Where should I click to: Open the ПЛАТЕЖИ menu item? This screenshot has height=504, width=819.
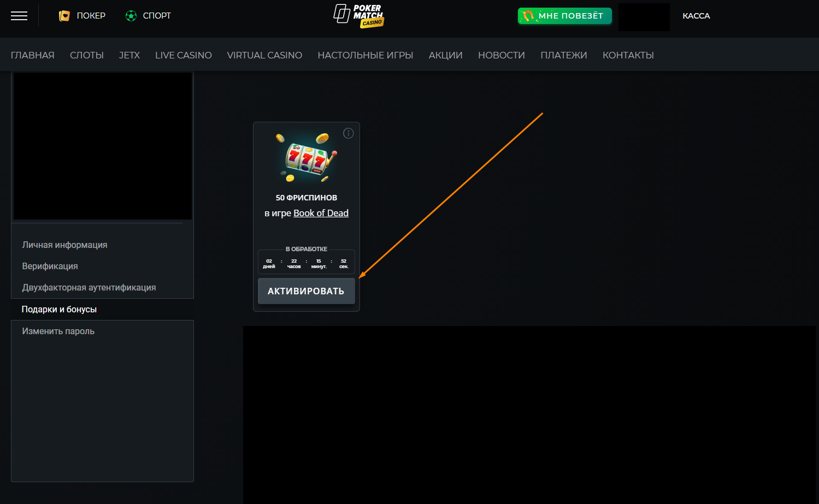tap(564, 55)
